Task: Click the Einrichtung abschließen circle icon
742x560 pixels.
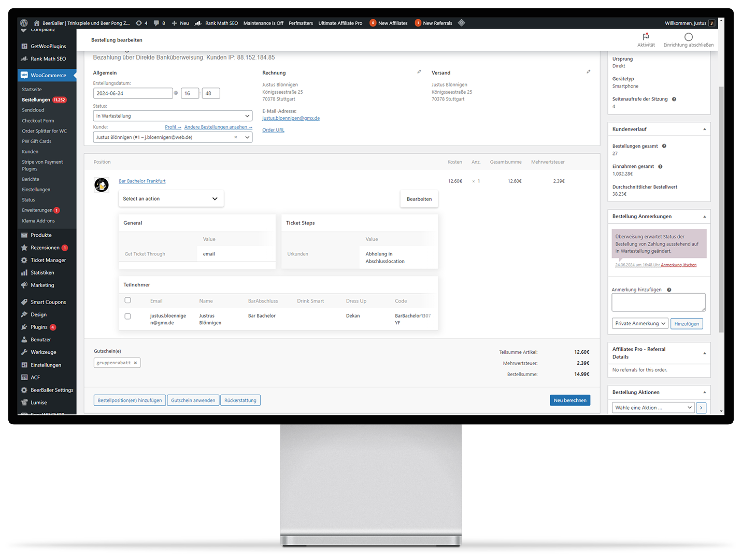Action: pos(688,37)
